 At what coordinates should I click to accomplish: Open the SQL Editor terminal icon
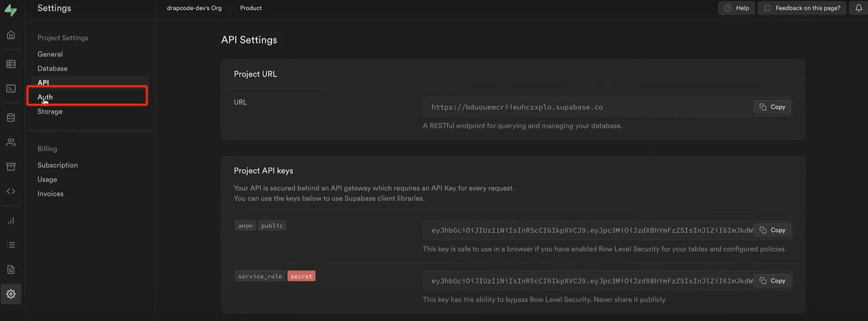[11, 88]
